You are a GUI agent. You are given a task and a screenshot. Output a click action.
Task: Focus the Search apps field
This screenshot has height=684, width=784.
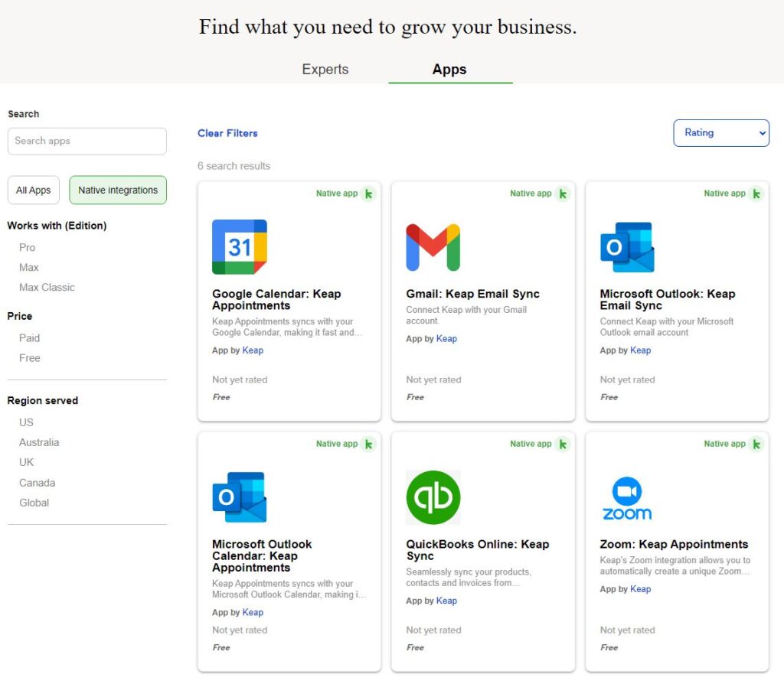(87, 142)
